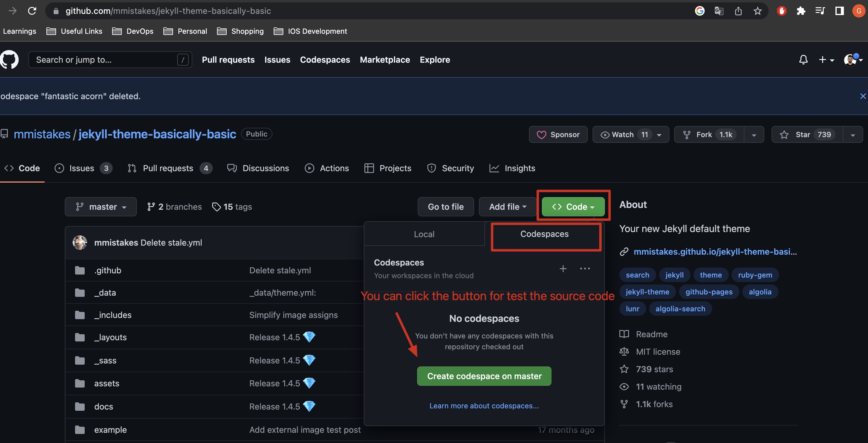The height and width of the screenshot is (443, 868).
Task: Click the Go to file button
Action: pos(445,206)
